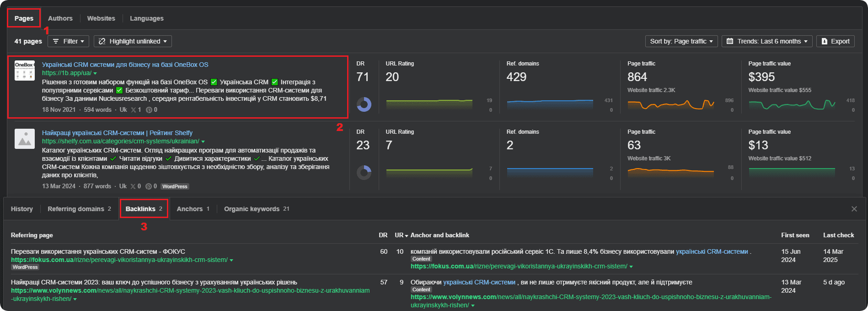This screenshot has height=311, width=868.
Task: Open the Pages tab
Action: click(24, 18)
